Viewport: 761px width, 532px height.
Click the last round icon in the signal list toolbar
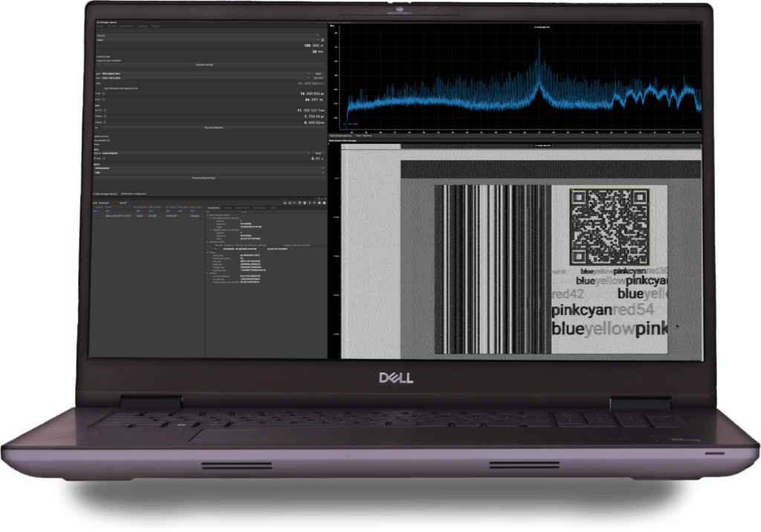tap(324, 203)
